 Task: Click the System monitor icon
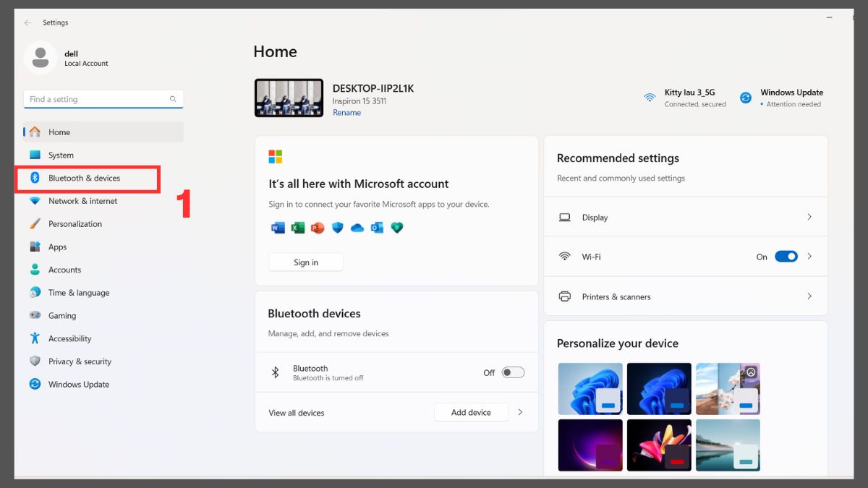tap(35, 155)
